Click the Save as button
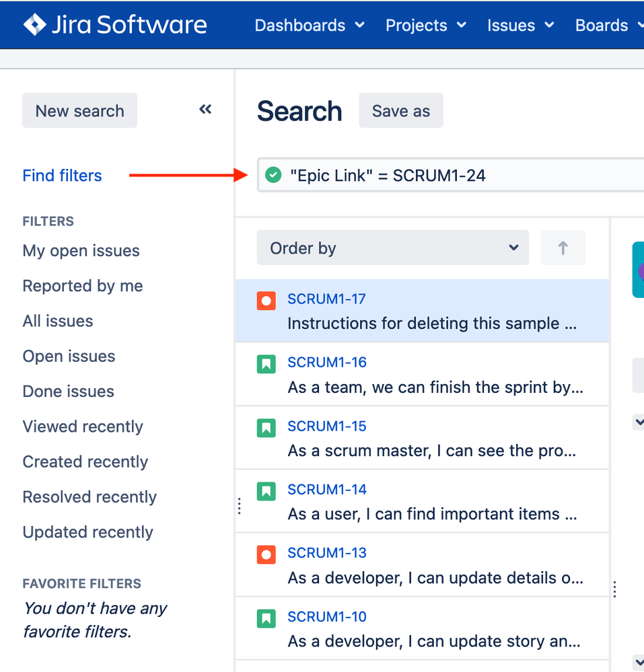 pyautogui.click(x=400, y=111)
